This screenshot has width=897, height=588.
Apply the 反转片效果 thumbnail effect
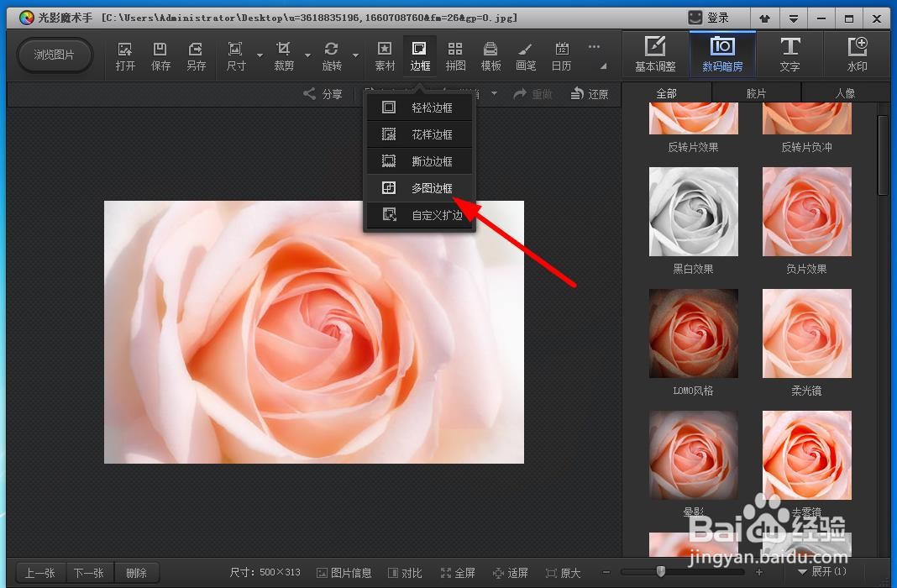pyautogui.click(x=694, y=118)
